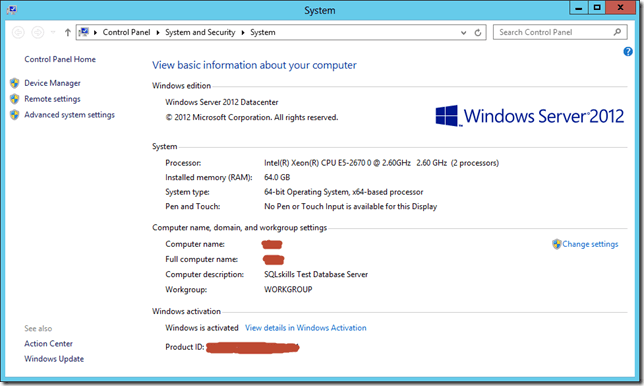This screenshot has height=386, width=644.
Task: Click the 'View basic information about your computer' heading
Action: [x=254, y=65]
